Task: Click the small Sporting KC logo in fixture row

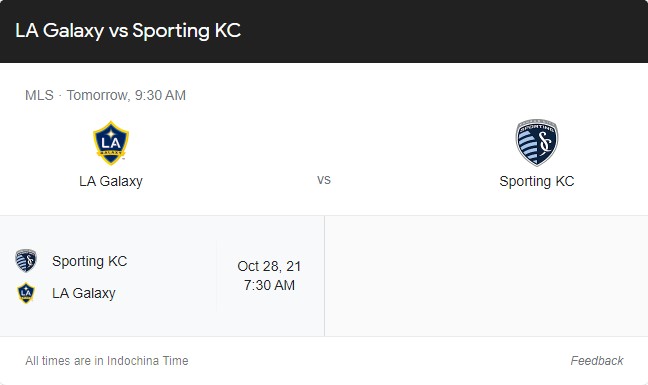Action: pyautogui.click(x=26, y=261)
